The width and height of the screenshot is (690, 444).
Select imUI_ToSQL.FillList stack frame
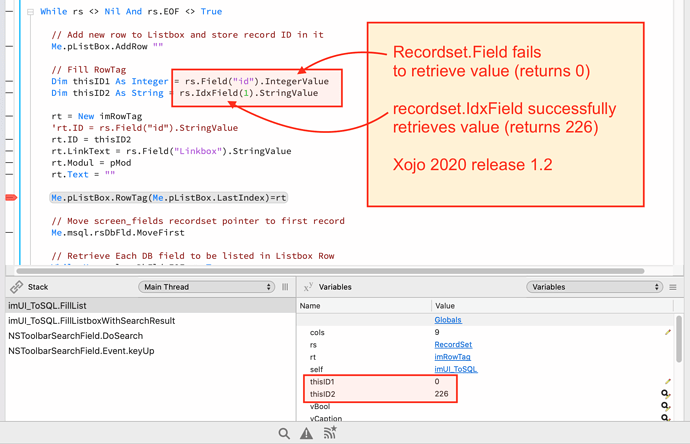pos(150,306)
